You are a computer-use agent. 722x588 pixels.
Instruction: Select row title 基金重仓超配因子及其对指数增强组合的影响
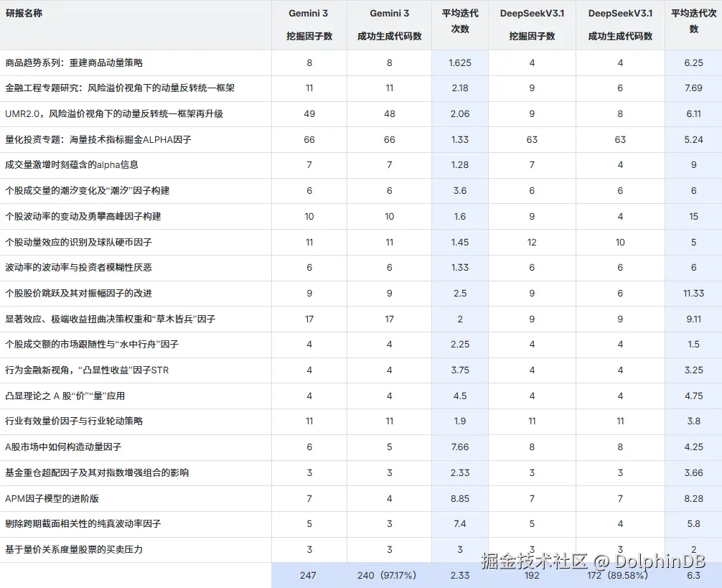tap(97, 473)
